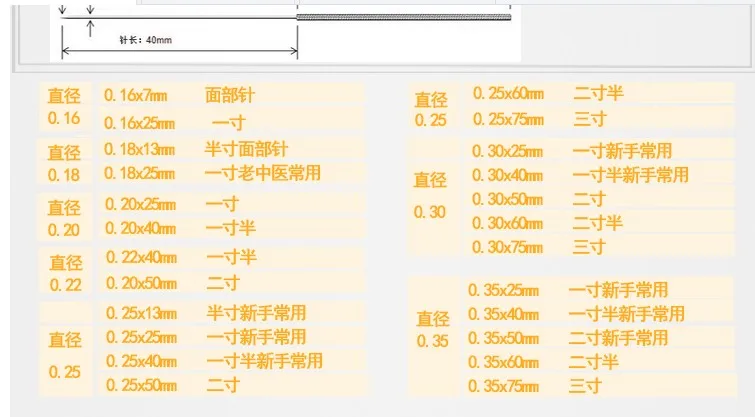755x417 pixels.
Task: Select 二寸半 in the 0.35x60mm row
Action: pos(594,363)
